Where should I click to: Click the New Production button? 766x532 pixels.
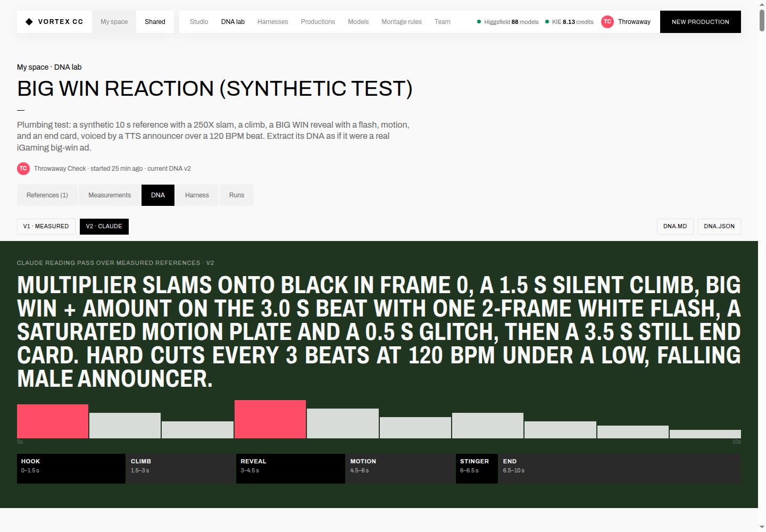pyautogui.click(x=701, y=22)
